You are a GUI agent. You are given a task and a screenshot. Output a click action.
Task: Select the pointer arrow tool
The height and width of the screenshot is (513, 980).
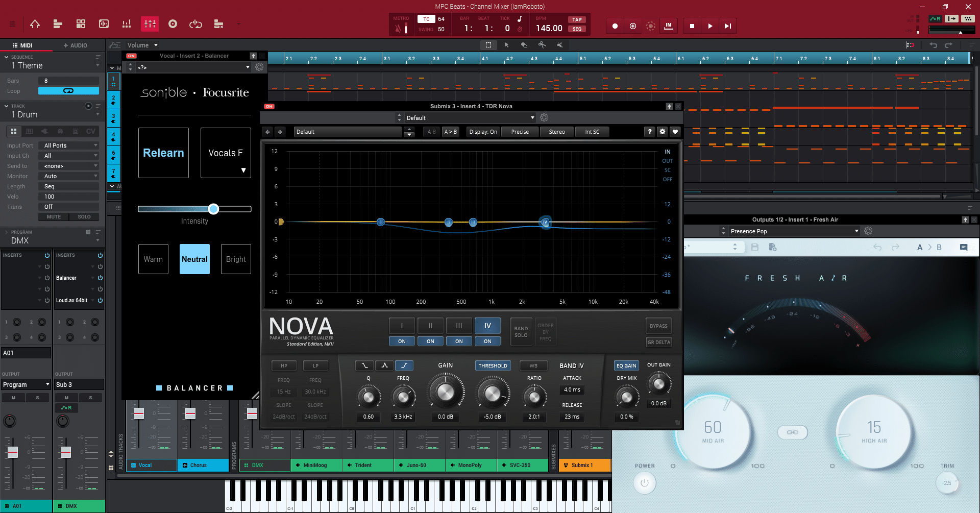[506, 45]
